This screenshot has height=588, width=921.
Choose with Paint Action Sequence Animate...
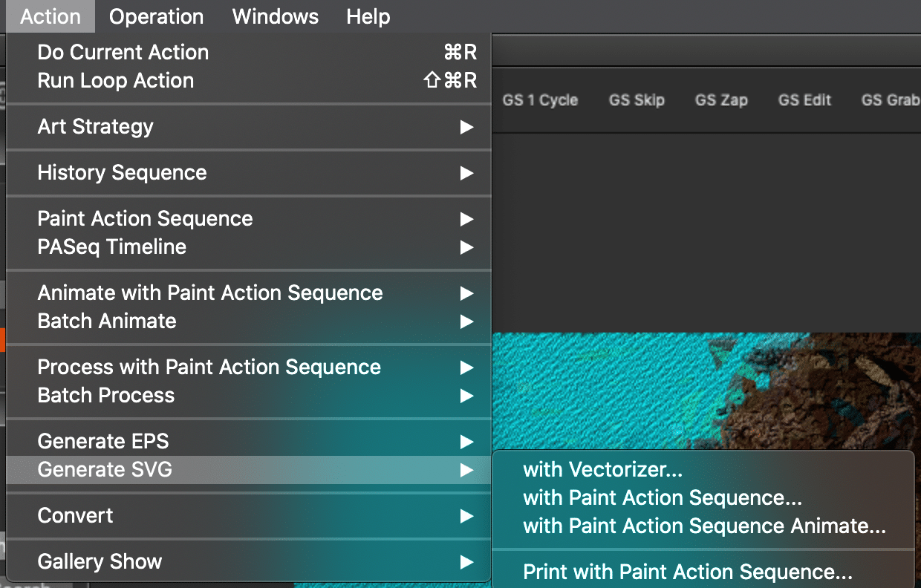tap(703, 526)
